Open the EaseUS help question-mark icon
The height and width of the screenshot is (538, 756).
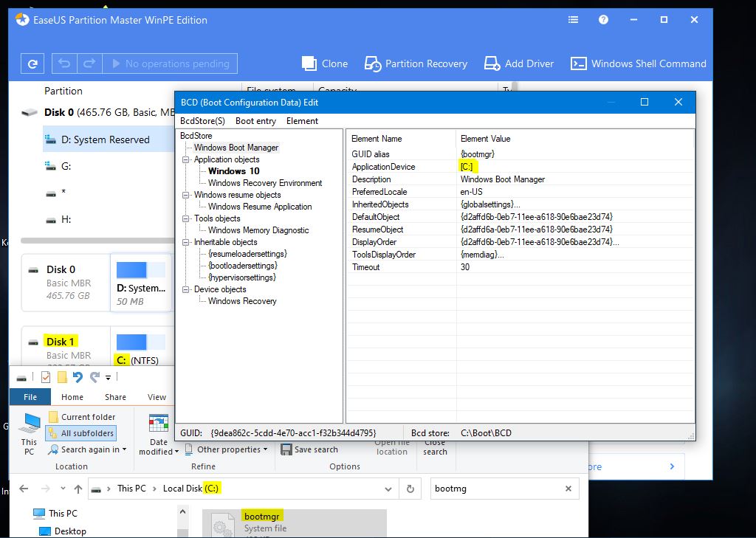[x=603, y=20]
